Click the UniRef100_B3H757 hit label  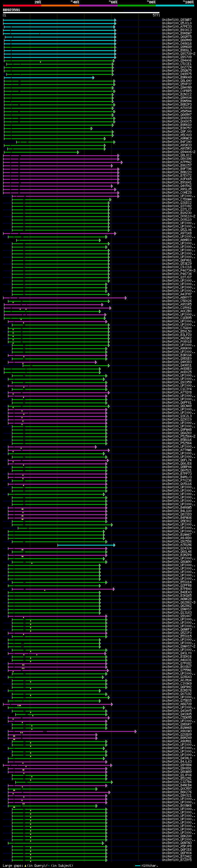point(177,128)
